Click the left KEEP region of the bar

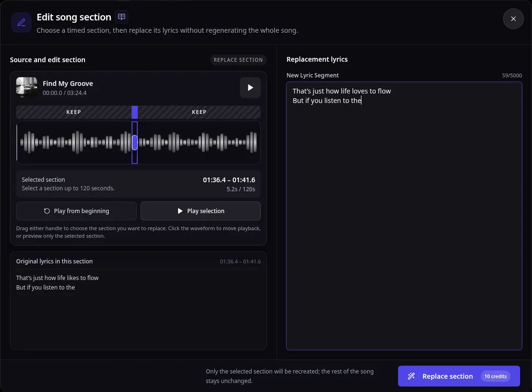point(74,112)
